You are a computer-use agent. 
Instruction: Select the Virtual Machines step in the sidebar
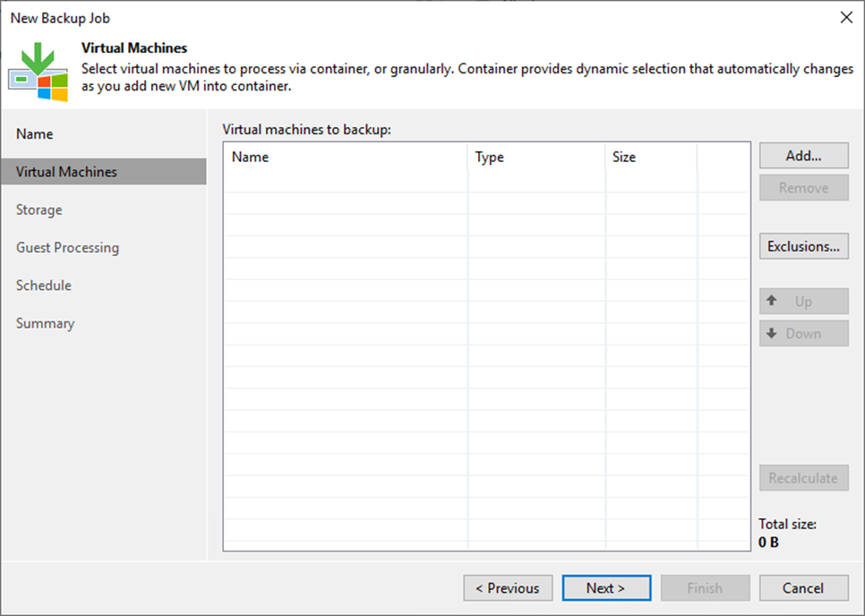67,171
